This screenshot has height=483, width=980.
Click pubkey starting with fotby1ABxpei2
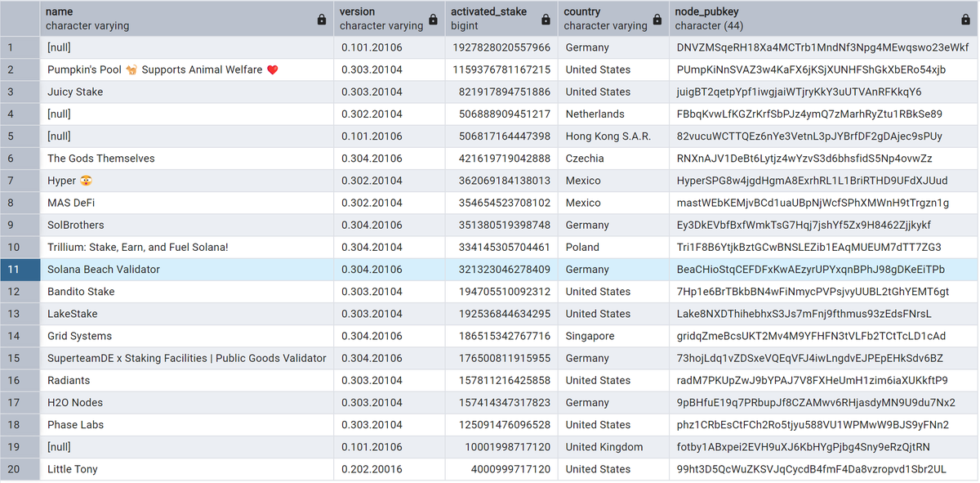(823, 447)
